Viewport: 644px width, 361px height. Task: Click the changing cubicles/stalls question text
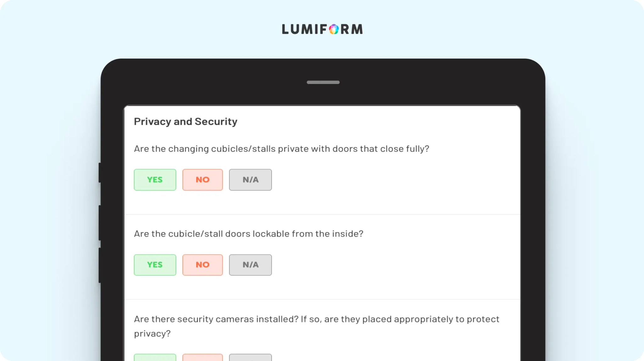(281, 149)
